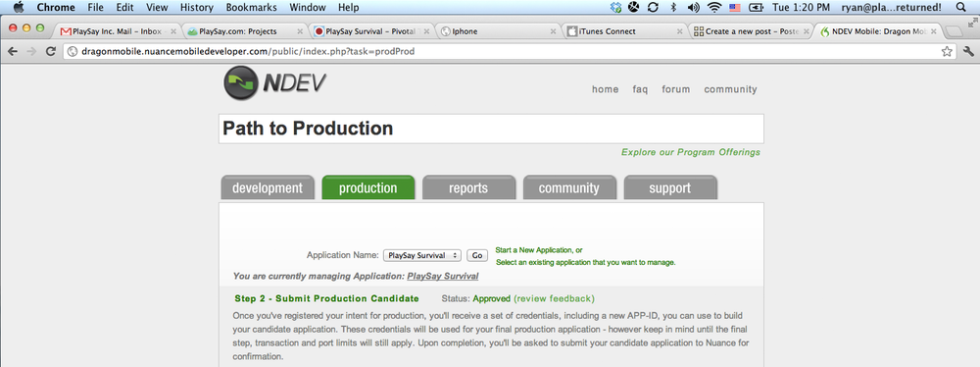This screenshot has height=367, width=980.
Task: Open the Edit menu
Action: [x=124, y=8]
